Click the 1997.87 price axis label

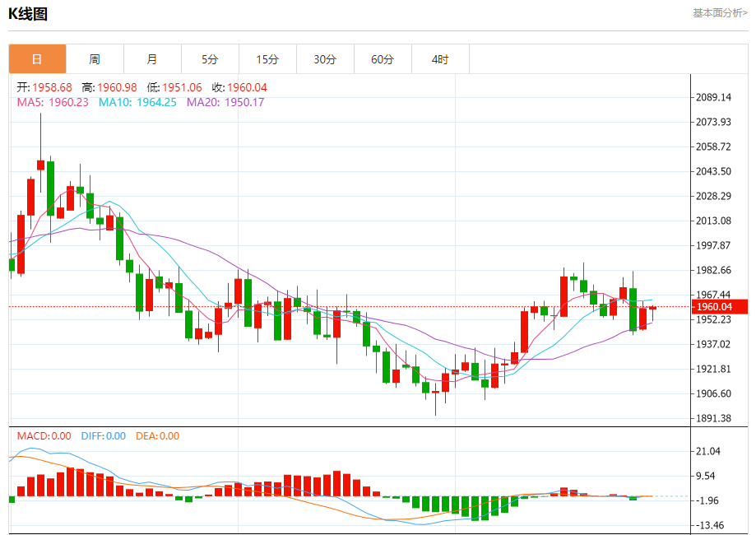[x=713, y=245]
